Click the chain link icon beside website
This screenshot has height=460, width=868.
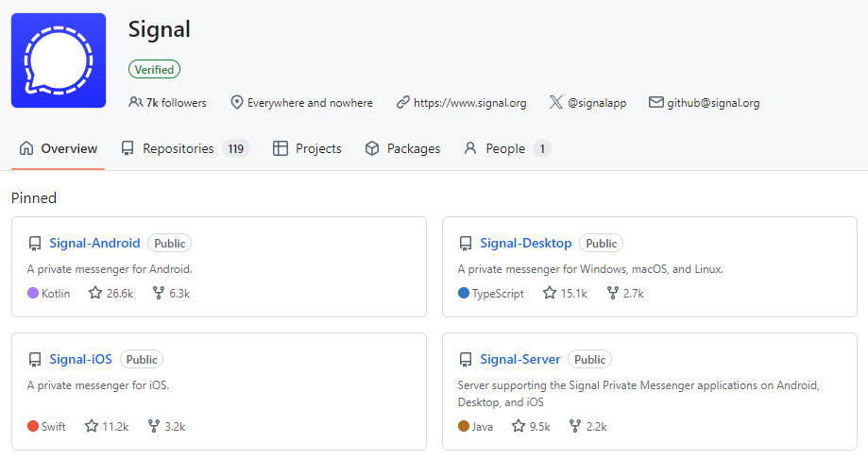[x=403, y=102]
